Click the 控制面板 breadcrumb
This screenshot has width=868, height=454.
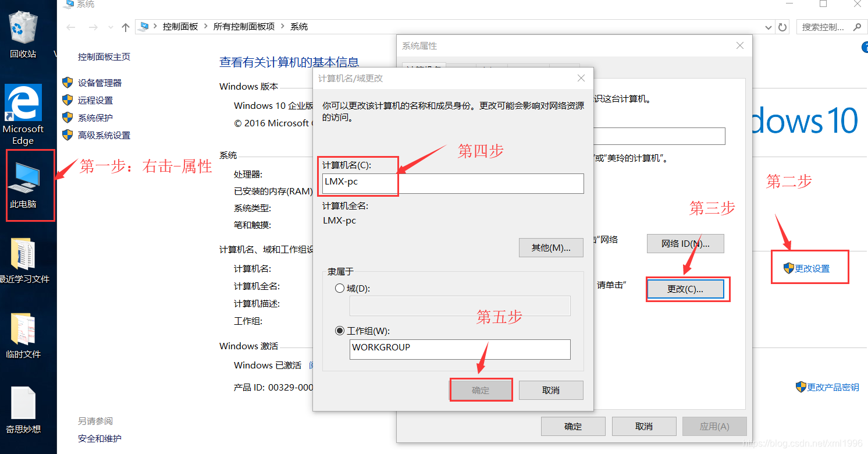tap(180, 27)
